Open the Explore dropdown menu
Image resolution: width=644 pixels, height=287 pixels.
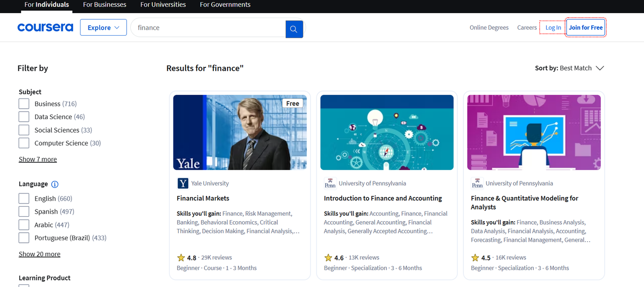coord(103,28)
